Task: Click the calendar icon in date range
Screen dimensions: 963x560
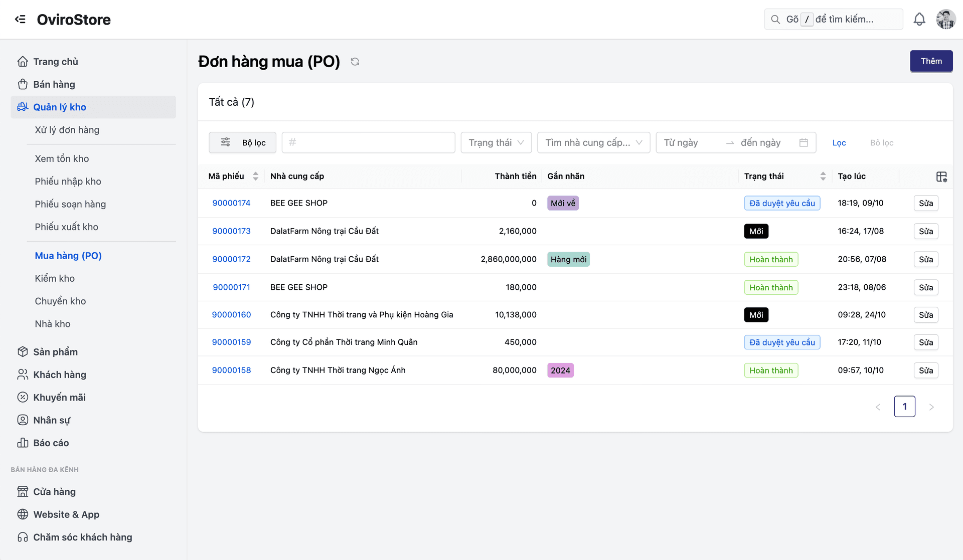Action: 804,143
